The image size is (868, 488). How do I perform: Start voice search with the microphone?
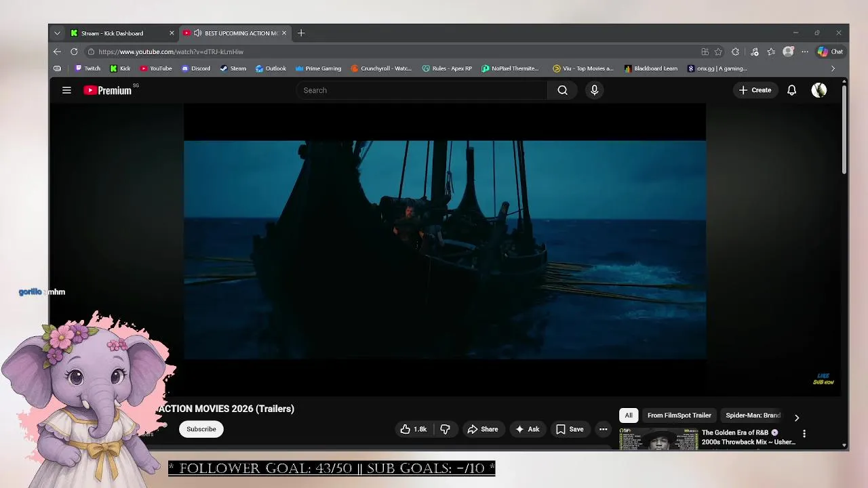[x=594, y=90]
